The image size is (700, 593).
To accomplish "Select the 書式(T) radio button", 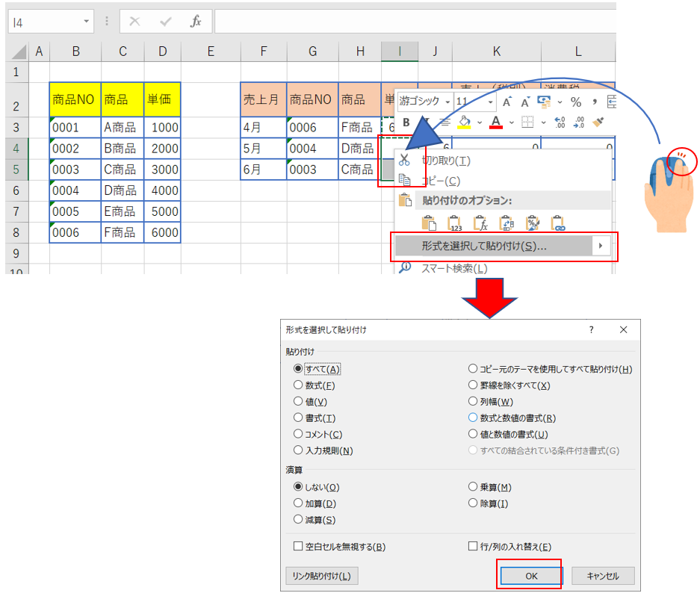I will click(x=299, y=418).
